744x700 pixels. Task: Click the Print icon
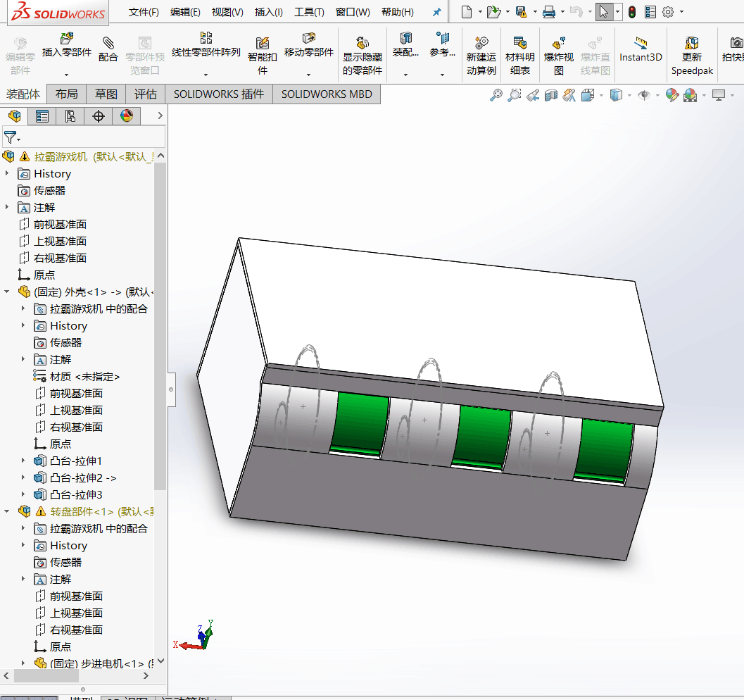pos(549,12)
